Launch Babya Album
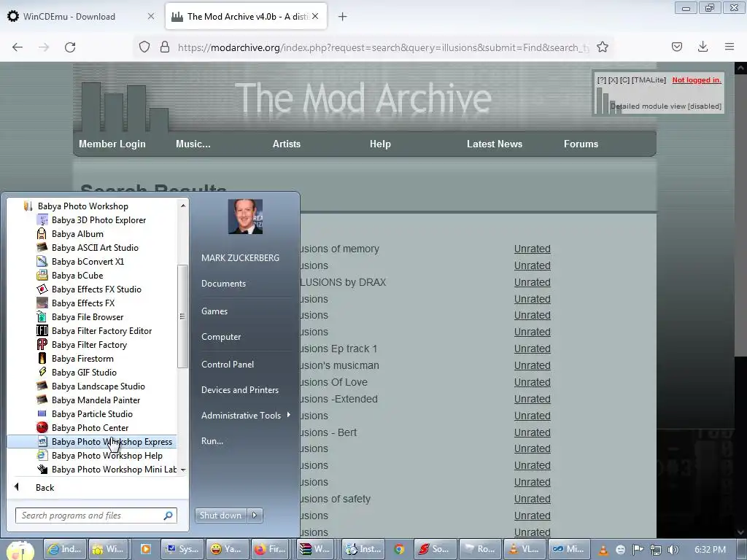The image size is (747, 560). pyautogui.click(x=70, y=234)
